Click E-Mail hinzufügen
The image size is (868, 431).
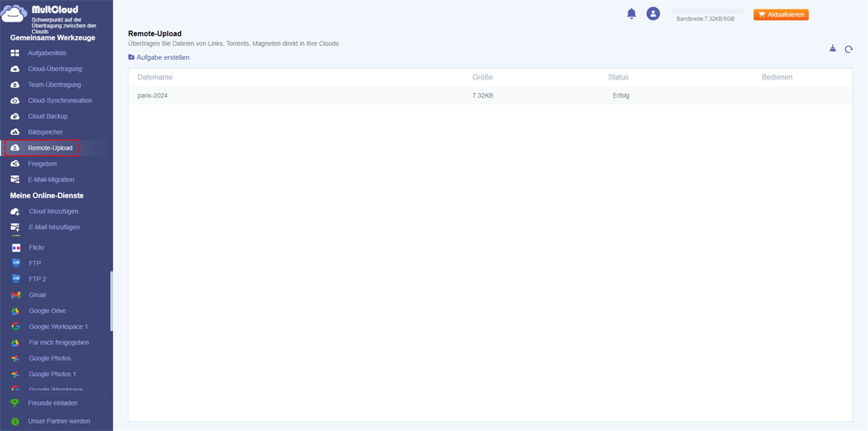tap(54, 227)
